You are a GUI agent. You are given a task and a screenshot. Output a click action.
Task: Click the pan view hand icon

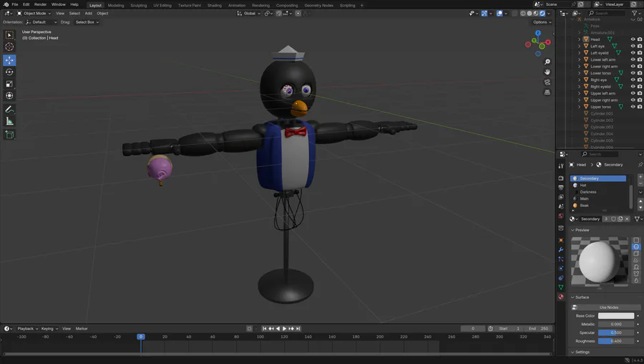[x=547, y=72]
